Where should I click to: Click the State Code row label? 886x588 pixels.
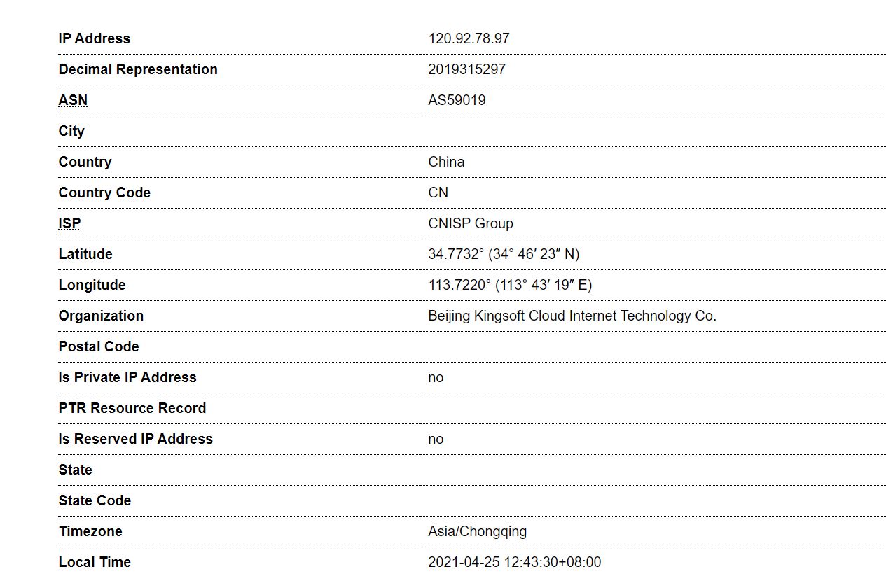95,500
